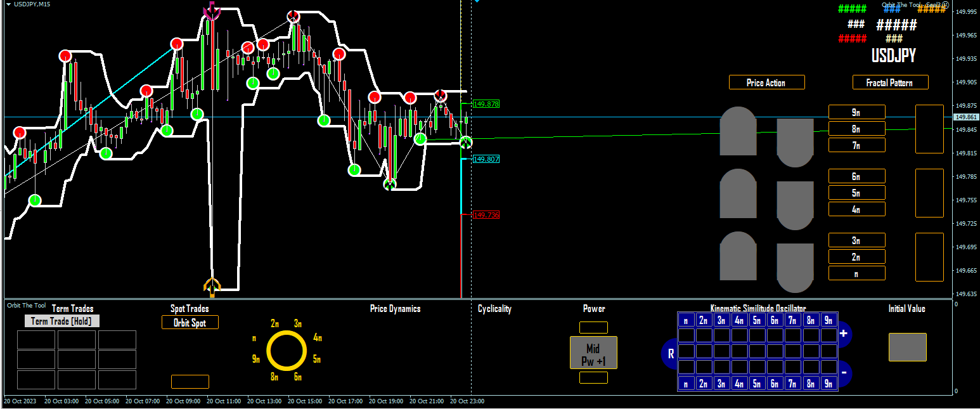Click the red 149.736 price level tag

(x=486, y=215)
